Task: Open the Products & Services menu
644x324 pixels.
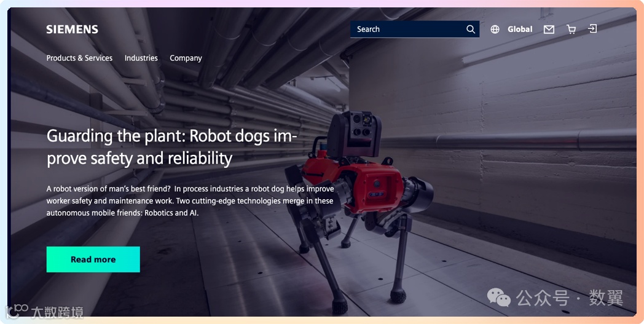Action: [79, 58]
